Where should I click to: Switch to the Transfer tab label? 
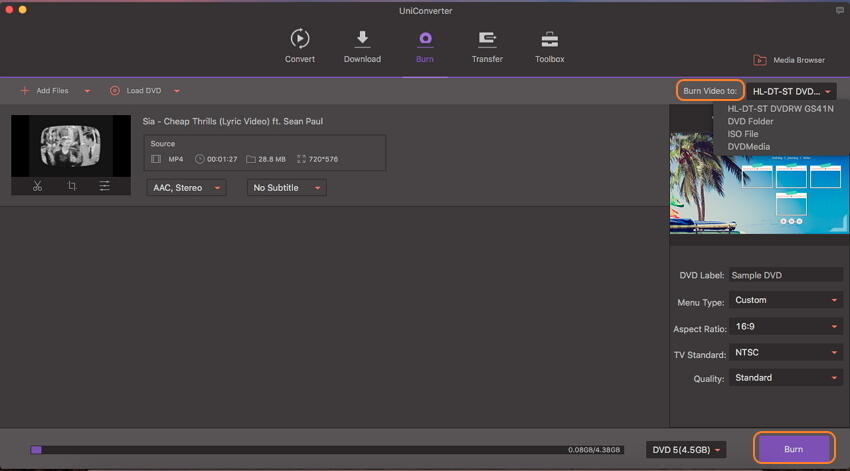click(487, 59)
